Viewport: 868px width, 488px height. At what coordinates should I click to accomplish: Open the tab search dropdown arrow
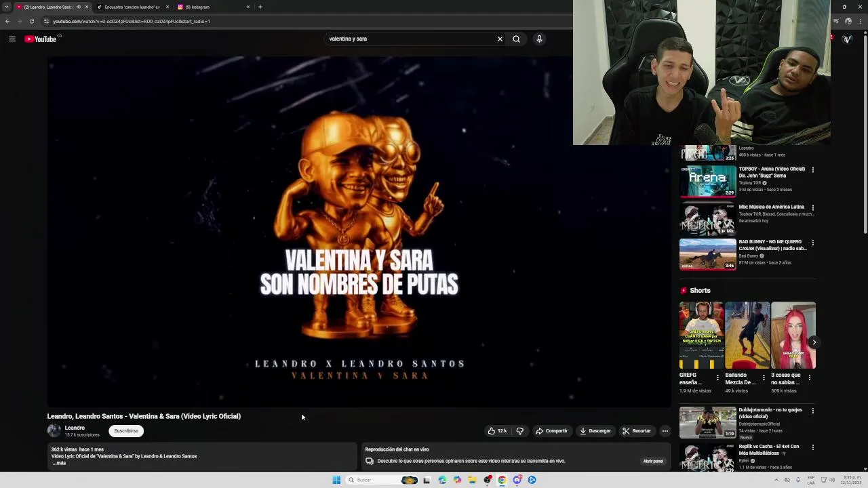click(x=7, y=7)
